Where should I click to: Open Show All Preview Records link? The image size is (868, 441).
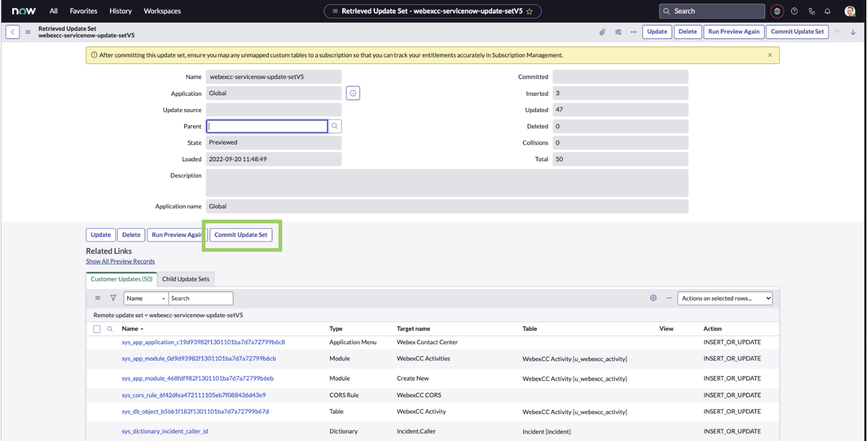tap(120, 262)
